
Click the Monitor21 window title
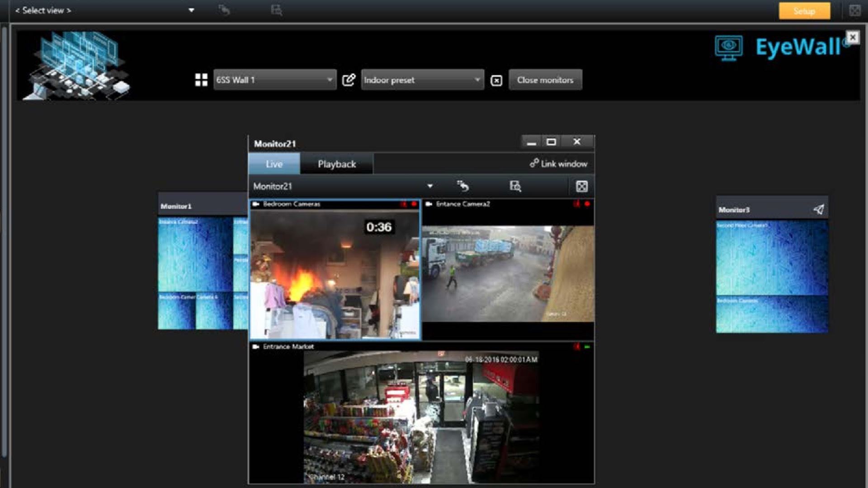(x=275, y=144)
